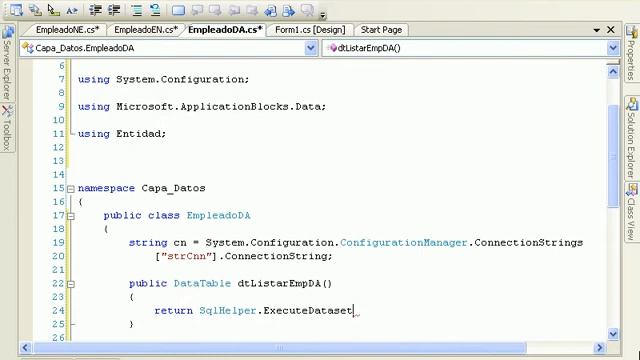The image size is (640, 360).
Task: Select the EmpleadoDA.cs tab
Action: pos(225,30)
